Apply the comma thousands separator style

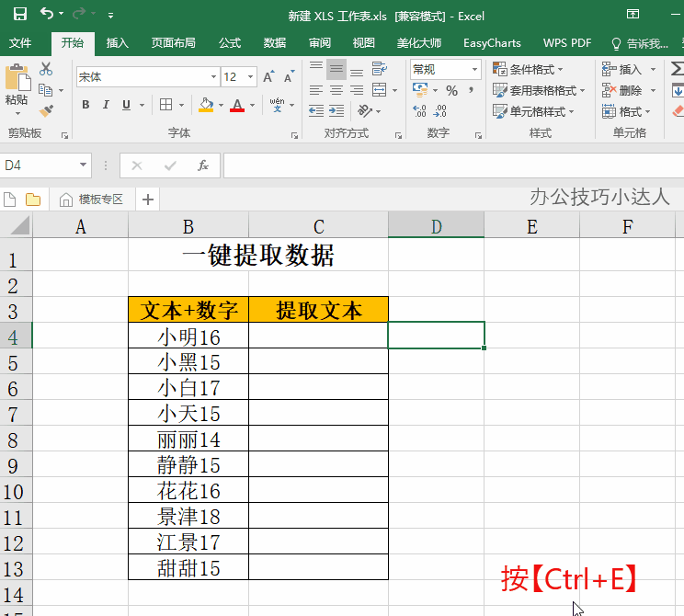point(471,91)
